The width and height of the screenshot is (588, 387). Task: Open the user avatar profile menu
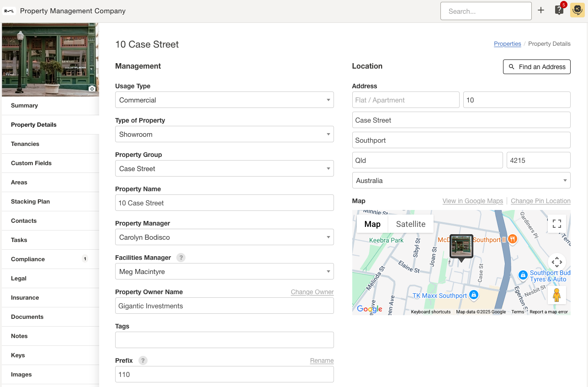coord(577,11)
